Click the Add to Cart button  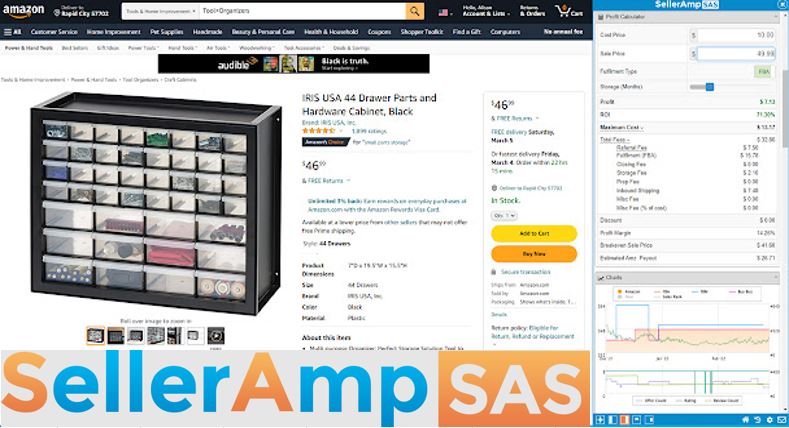click(534, 233)
